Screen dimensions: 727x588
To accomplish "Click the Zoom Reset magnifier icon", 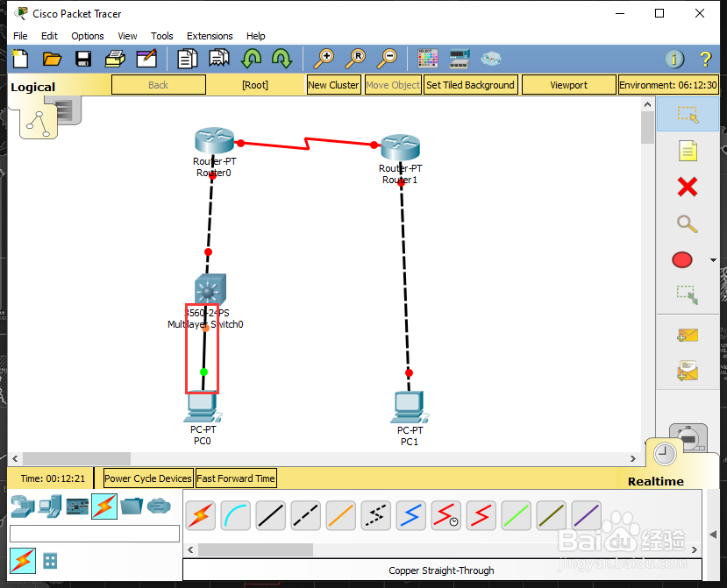I will (x=355, y=59).
